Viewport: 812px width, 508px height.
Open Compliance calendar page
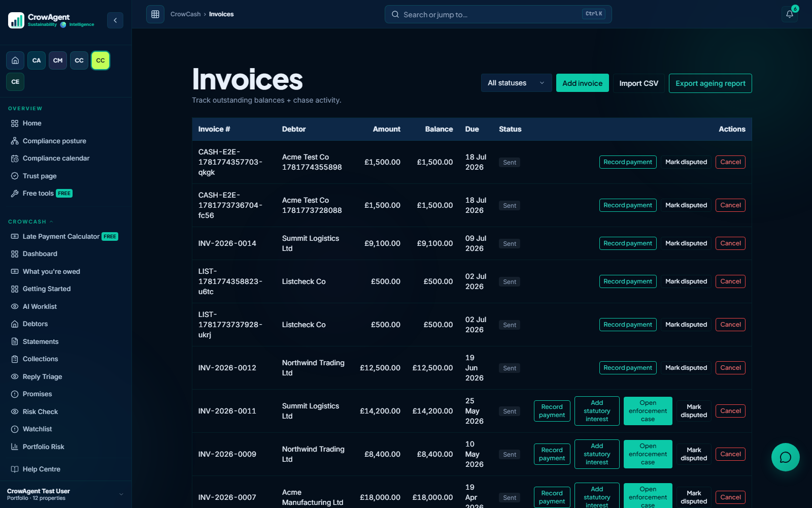(x=56, y=158)
